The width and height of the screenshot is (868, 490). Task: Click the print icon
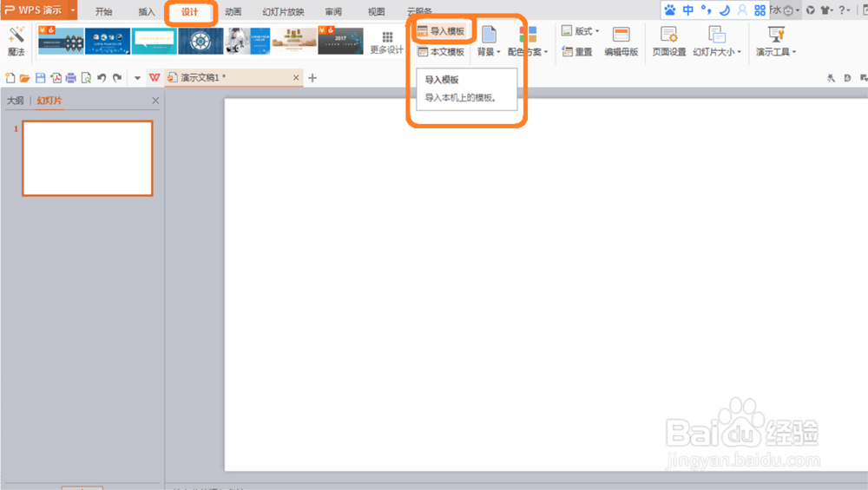pos(71,78)
